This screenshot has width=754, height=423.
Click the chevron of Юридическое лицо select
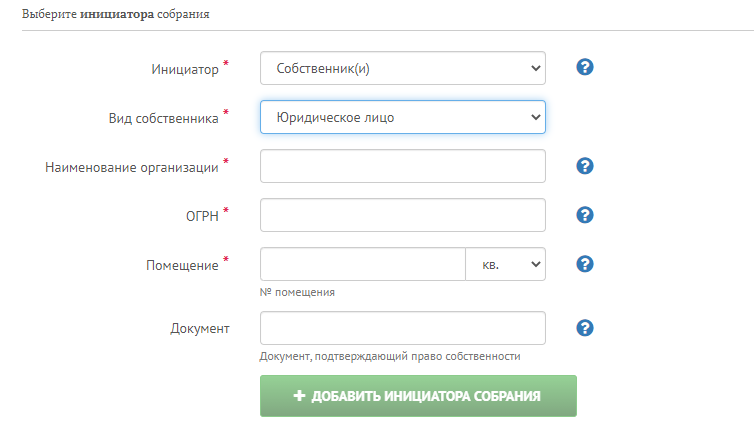(x=536, y=117)
